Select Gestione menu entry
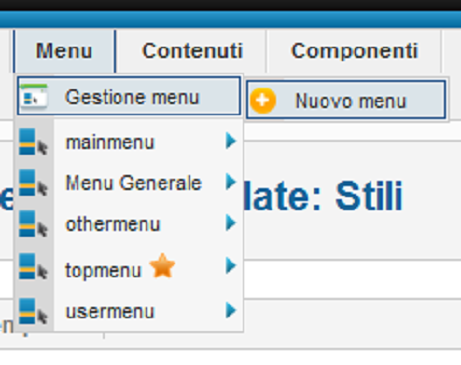461x365 pixels. pos(129,96)
